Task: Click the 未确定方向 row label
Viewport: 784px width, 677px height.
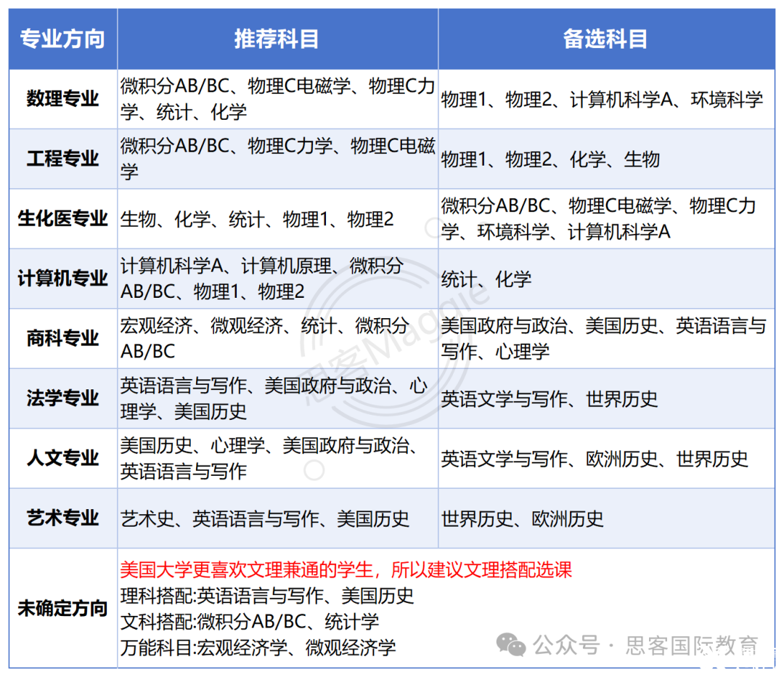Action: 62,608
